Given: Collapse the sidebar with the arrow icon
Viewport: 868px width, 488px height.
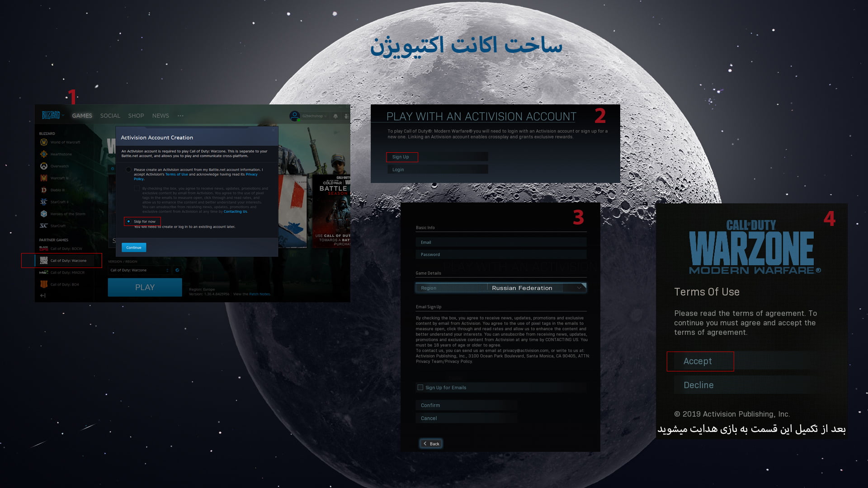Looking at the screenshot, I should click(43, 296).
